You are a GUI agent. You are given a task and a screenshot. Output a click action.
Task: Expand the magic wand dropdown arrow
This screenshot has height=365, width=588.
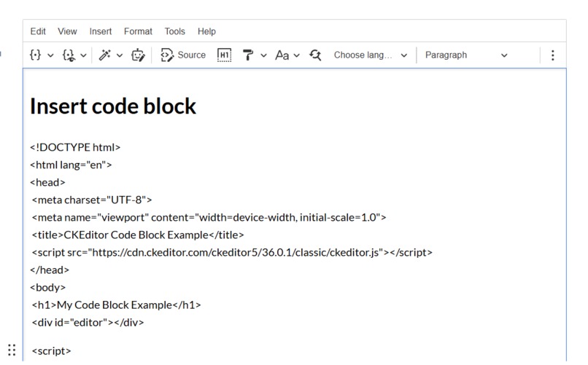tap(119, 55)
